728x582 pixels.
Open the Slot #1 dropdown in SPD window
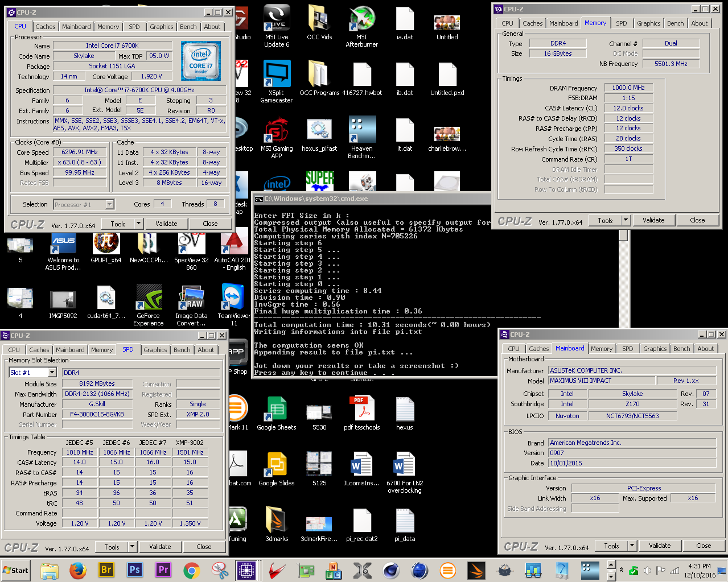click(52, 373)
